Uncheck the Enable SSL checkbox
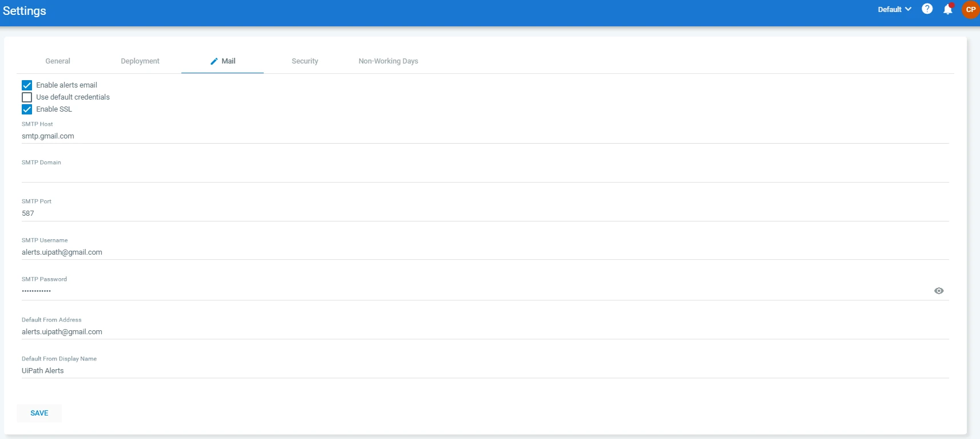Viewport: 980px width, 439px height. coord(27,109)
